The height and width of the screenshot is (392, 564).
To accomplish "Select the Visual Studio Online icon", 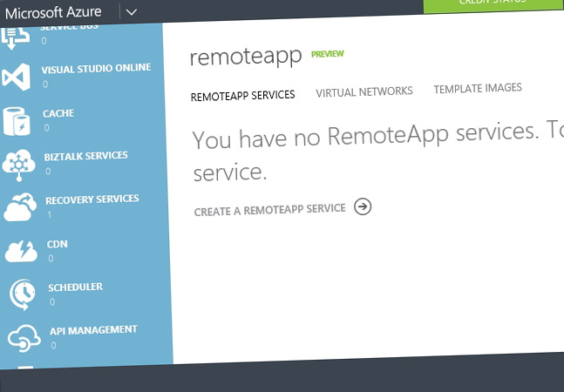I will click(x=17, y=77).
